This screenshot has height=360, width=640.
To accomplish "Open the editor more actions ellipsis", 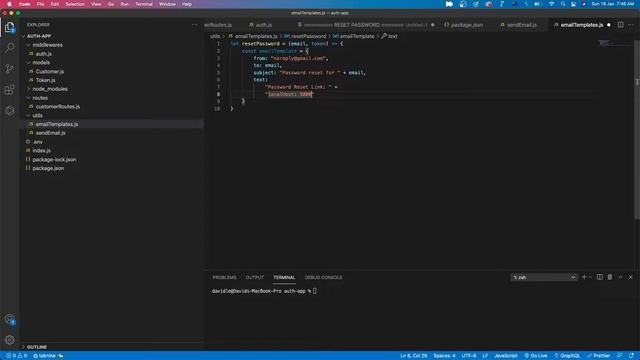I will [x=631, y=25].
